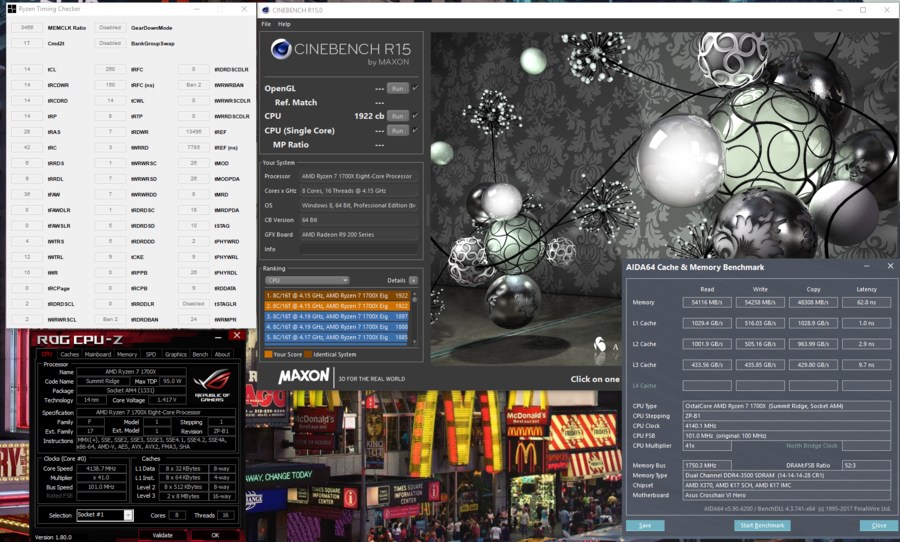The width and height of the screenshot is (900, 542).
Task: Click Start Benchmark in AIDA64
Action: [762, 525]
